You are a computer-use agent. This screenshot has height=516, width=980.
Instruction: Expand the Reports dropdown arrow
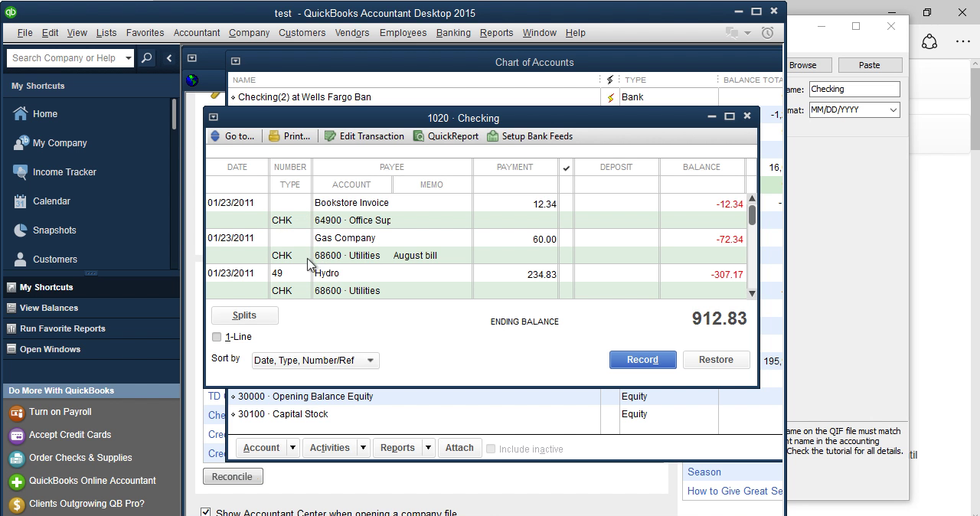[x=429, y=448]
